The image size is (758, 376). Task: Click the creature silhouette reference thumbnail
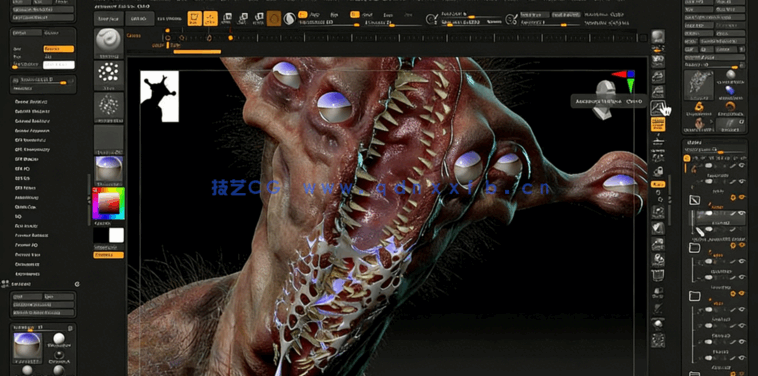click(x=160, y=96)
